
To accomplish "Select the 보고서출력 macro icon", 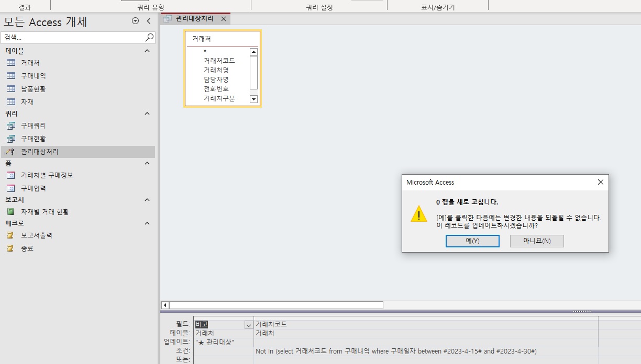I will point(10,235).
